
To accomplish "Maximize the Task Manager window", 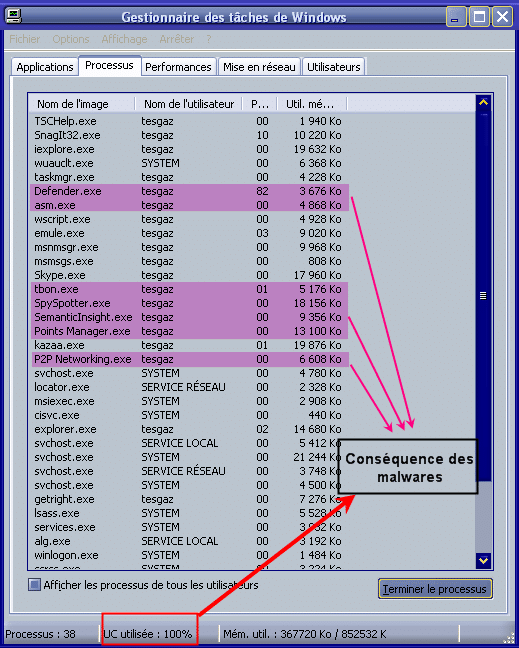I will (x=479, y=17).
